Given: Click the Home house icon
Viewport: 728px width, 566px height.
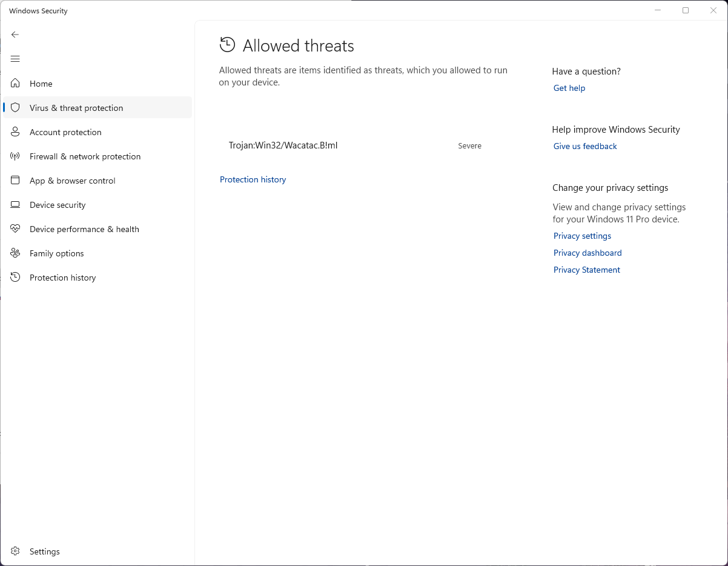Looking at the screenshot, I should 15,83.
